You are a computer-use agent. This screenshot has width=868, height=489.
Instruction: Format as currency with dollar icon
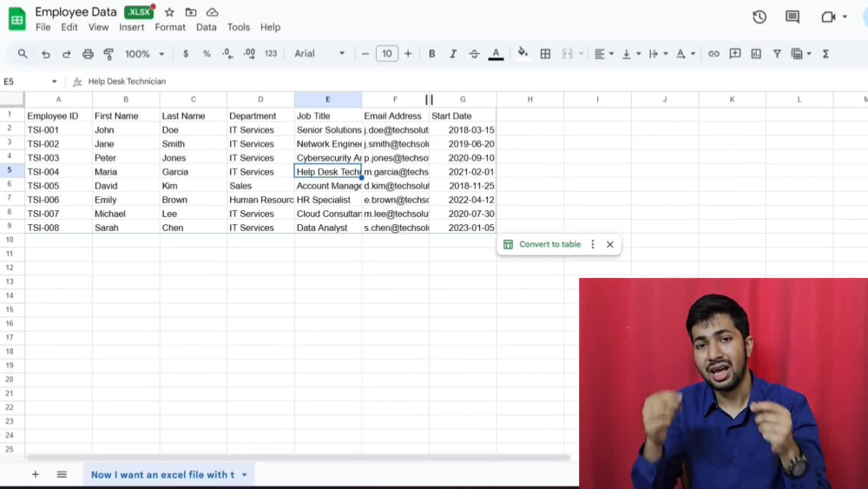[186, 54]
